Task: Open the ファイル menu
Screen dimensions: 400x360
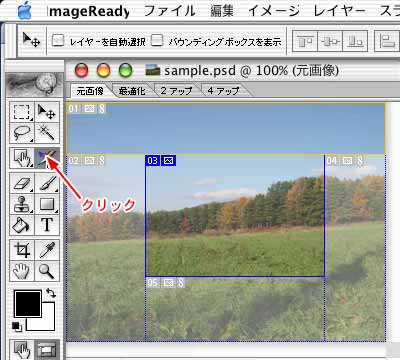Action: click(x=169, y=11)
